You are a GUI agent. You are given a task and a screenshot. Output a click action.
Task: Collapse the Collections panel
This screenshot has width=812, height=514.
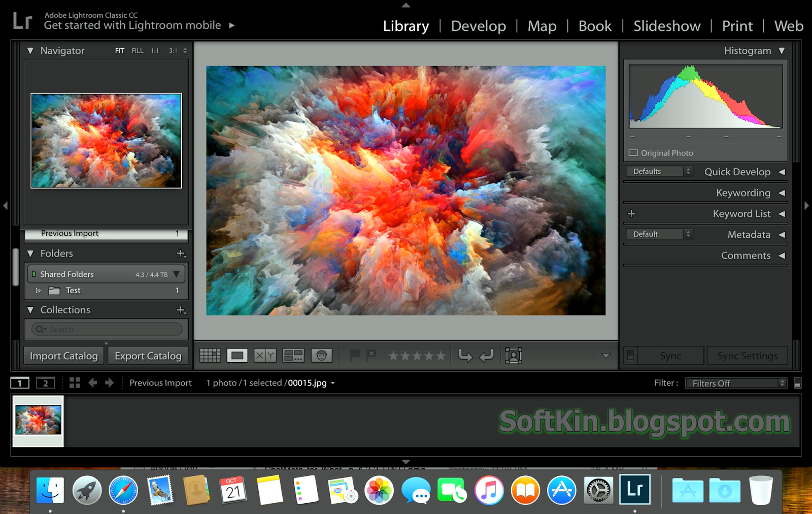pos(30,310)
